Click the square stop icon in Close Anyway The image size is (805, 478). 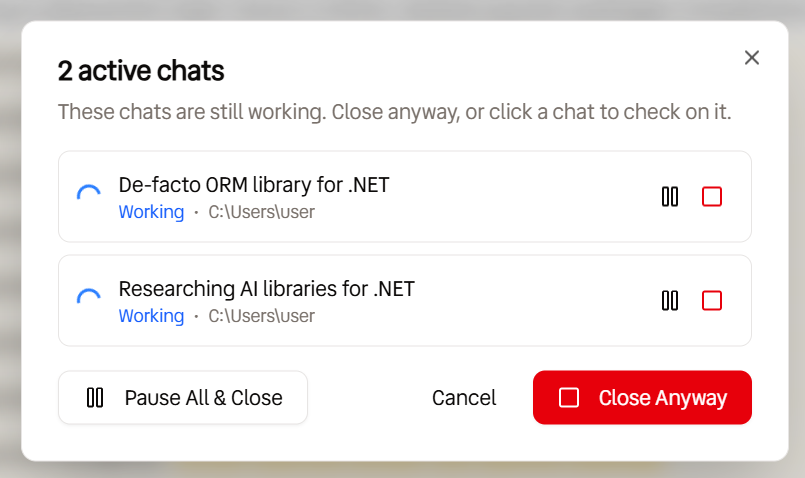click(569, 398)
